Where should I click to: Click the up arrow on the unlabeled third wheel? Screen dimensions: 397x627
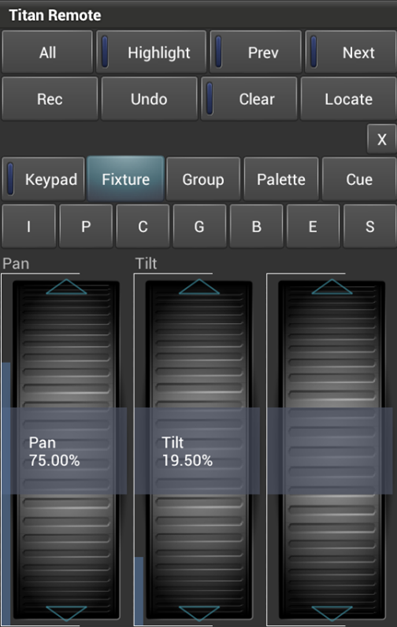(332, 287)
